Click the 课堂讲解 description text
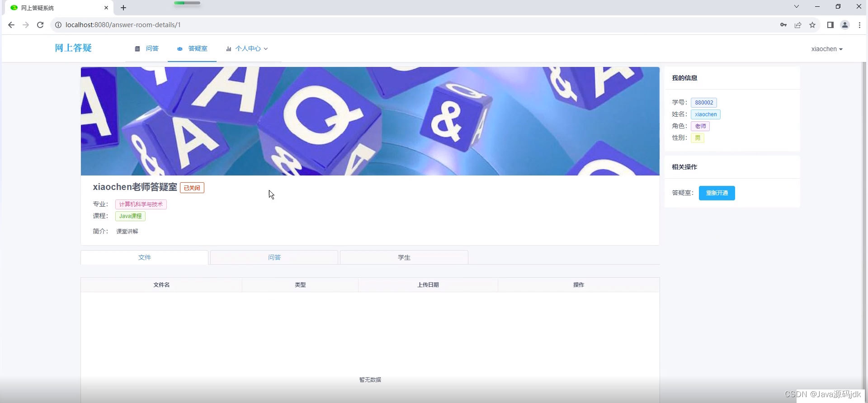The height and width of the screenshot is (403, 868). pos(127,232)
